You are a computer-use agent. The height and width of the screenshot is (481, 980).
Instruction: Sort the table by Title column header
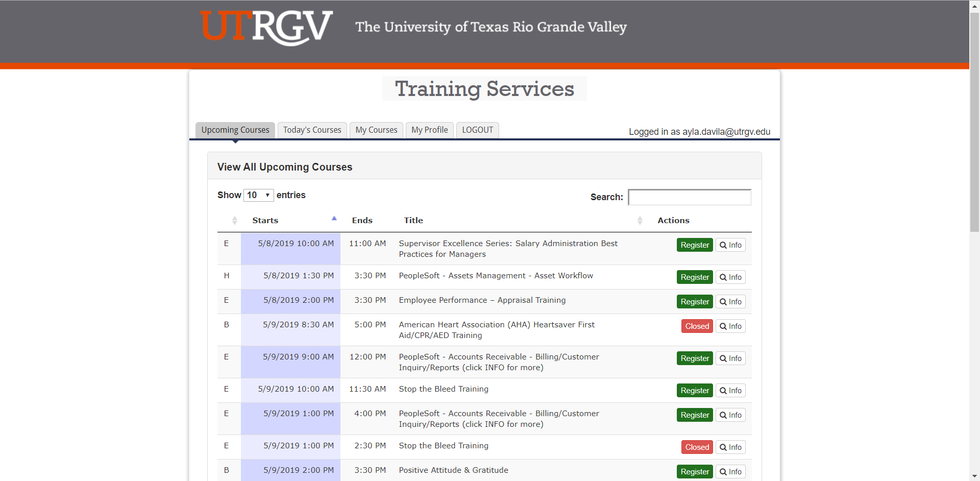click(413, 221)
